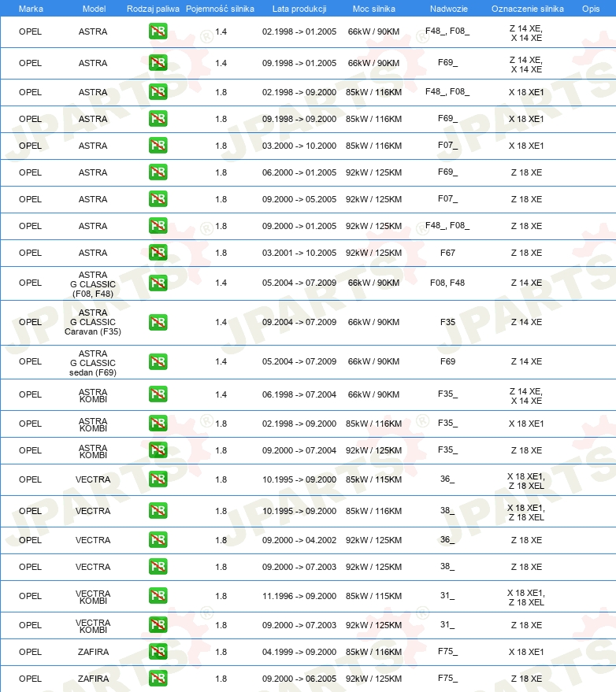Click the date range '09.2004 -> 07.2009'
Viewport: 616px width, 692px height.
coord(299,322)
